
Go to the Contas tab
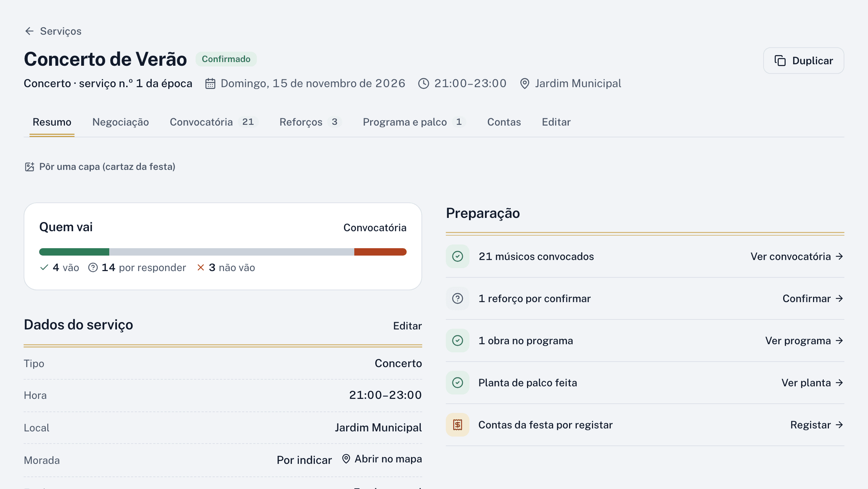504,122
